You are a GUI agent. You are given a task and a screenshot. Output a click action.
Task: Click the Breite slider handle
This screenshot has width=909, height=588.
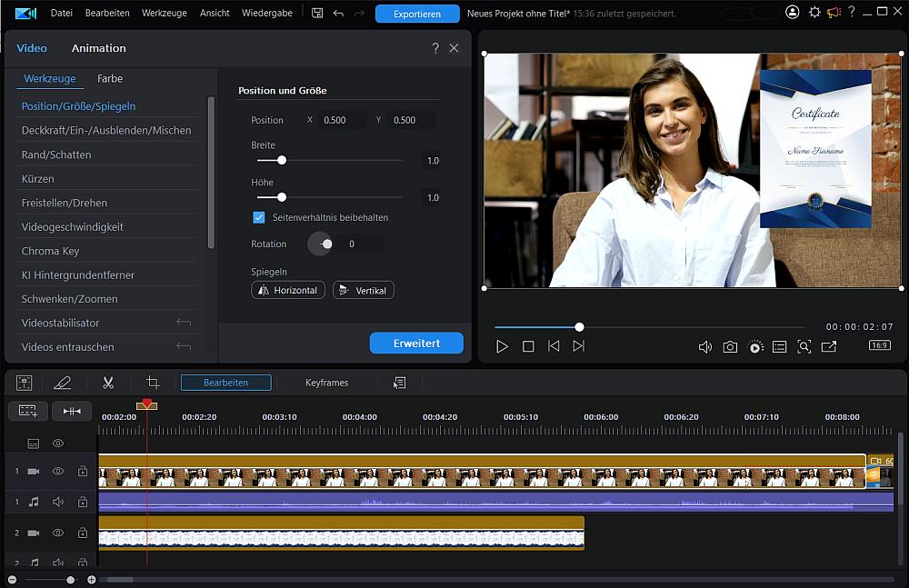(x=282, y=160)
